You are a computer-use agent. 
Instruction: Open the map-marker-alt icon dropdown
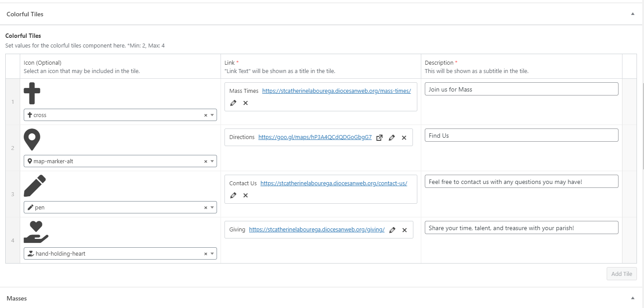tap(212, 161)
